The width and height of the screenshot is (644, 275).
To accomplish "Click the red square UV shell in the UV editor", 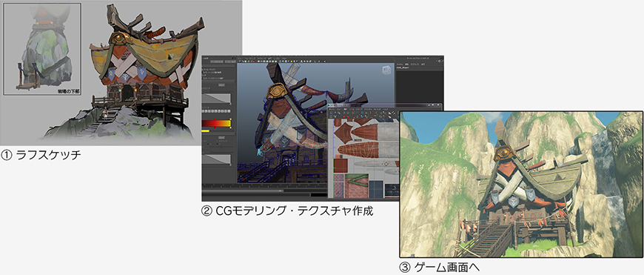I will pos(341,165).
